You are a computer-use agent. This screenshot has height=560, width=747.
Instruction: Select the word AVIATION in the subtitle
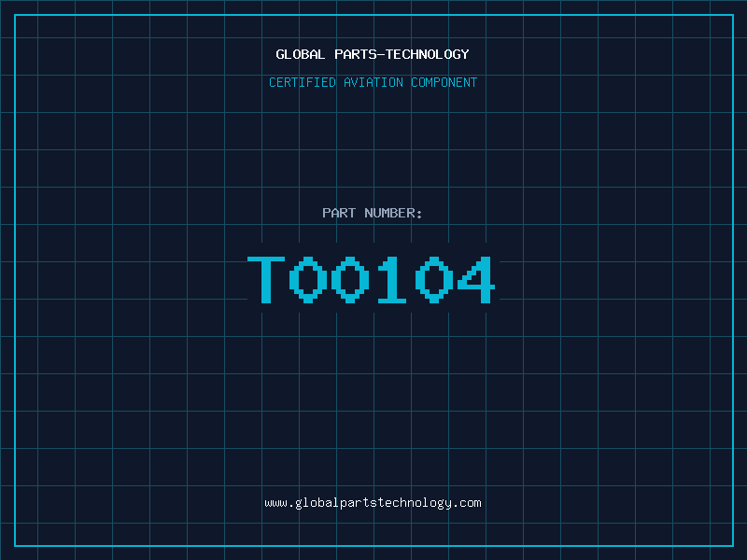tap(373, 82)
